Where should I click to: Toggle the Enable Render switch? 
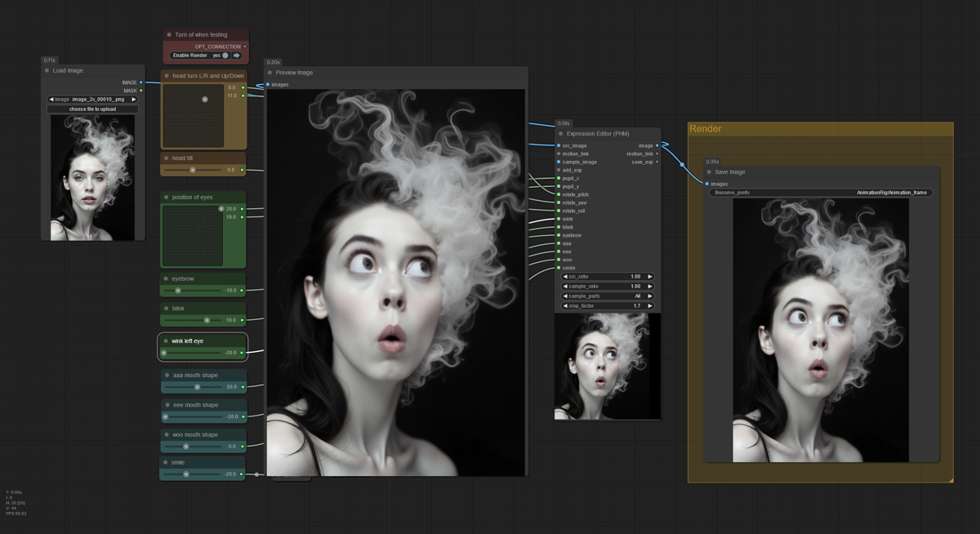225,56
